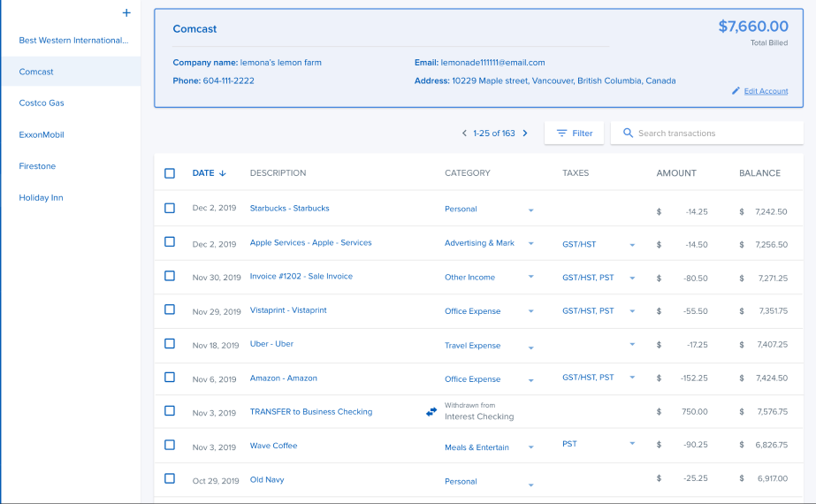Open the Amazon - Amazon transaction
Image resolution: width=816 pixels, height=504 pixels.
[x=283, y=378]
